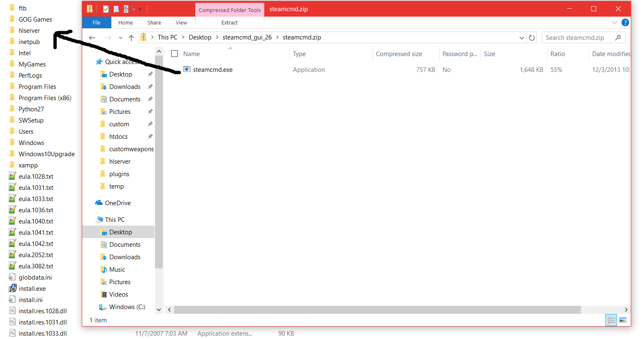The image size is (644, 339).
Task: Click the steamcmd.exe application icon
Action: click(187, 69)
